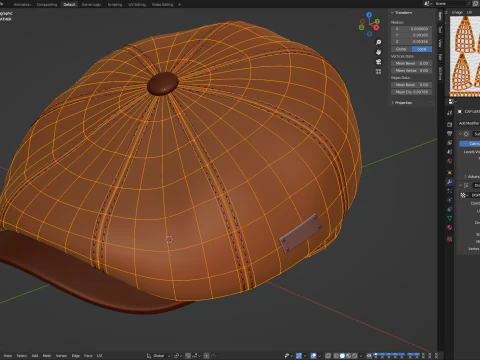Image resolution: width=480 pixels, height=360 pixels.
Task: Open the Modifiers wrench tab icon
Action: coord(450,182)
